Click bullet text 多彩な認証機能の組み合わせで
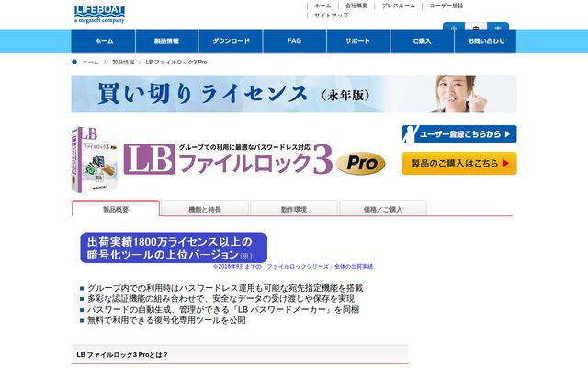588x368 pixels. click(220, 298)
